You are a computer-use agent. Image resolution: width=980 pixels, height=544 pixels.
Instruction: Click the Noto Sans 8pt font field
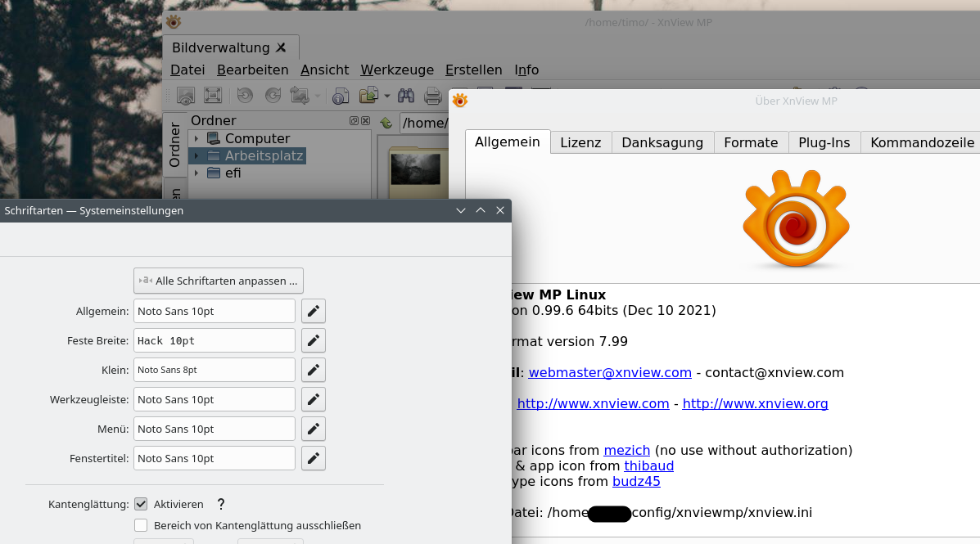[x=215, y=370]
